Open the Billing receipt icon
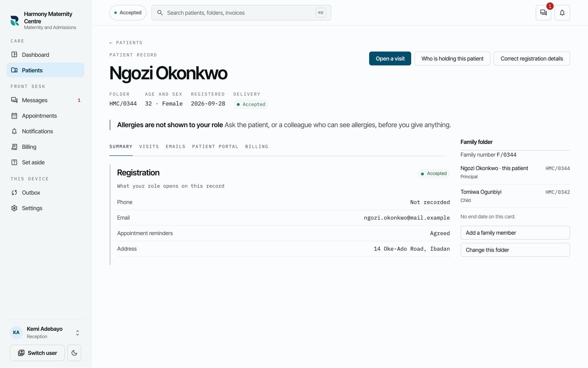588x368 pixels. 14,147
